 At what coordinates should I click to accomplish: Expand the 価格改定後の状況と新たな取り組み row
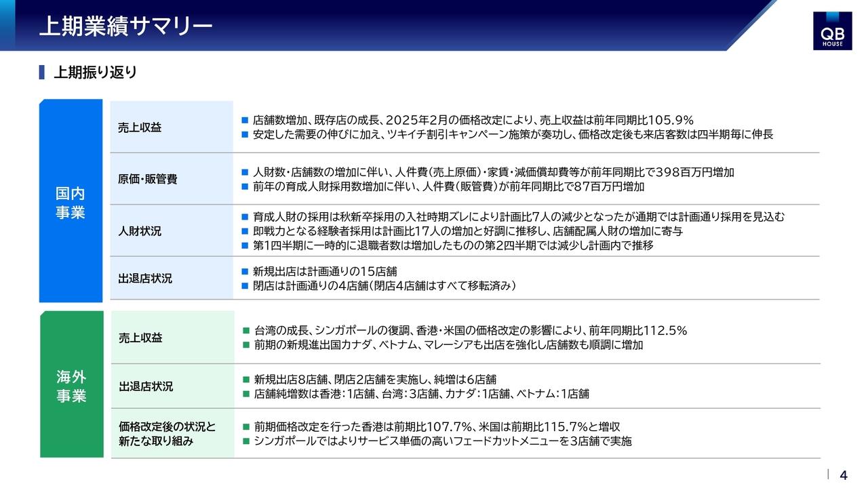click(x=163, y=434)
